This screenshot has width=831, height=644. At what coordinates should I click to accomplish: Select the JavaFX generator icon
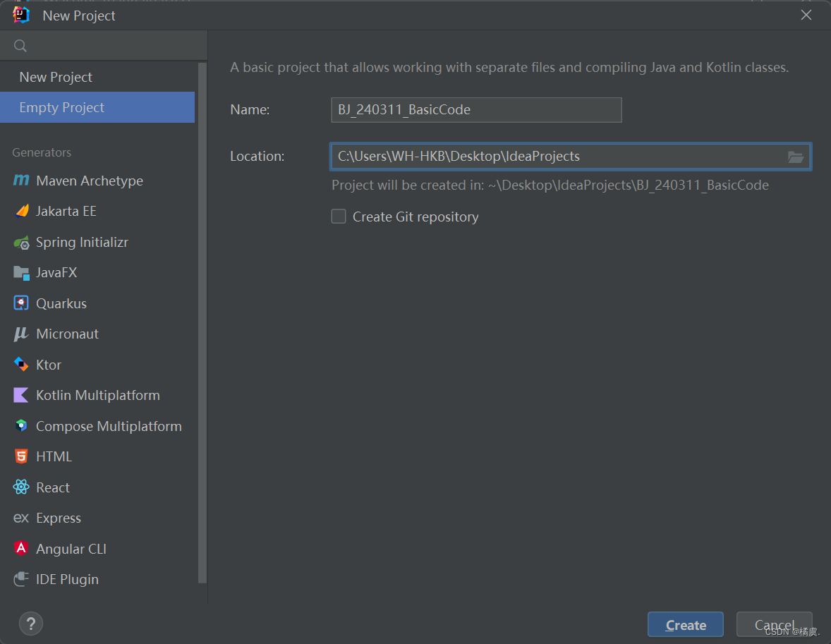[21, 272]
